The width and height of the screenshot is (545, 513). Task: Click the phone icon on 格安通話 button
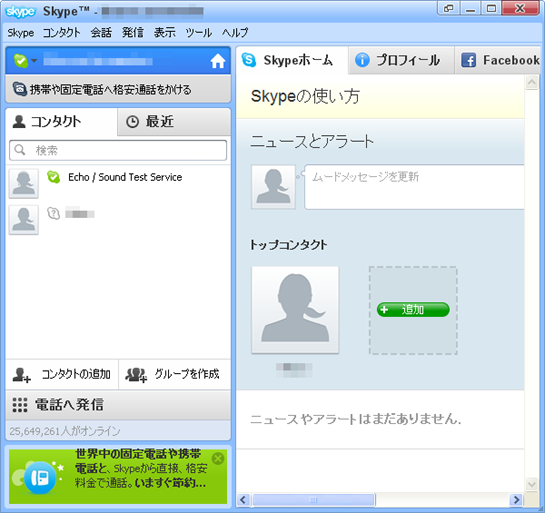pos(20,89)
